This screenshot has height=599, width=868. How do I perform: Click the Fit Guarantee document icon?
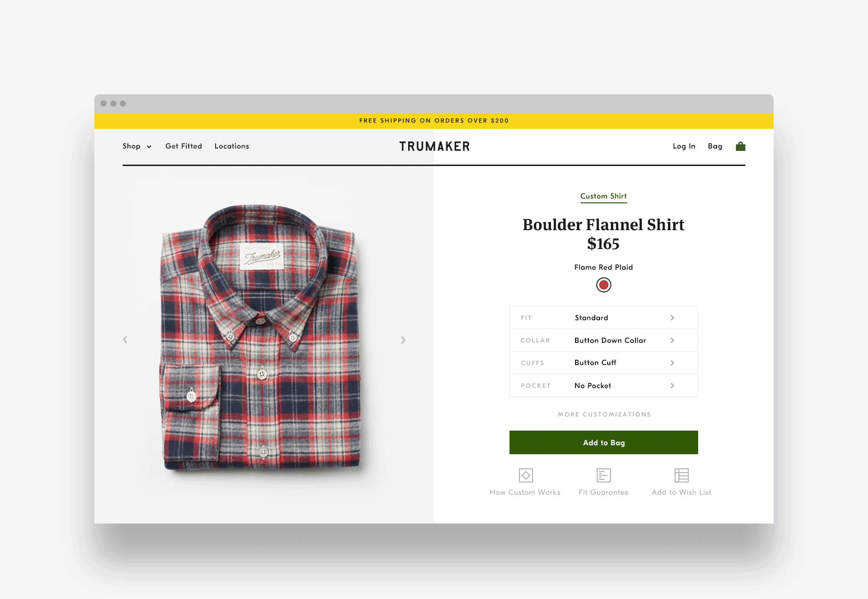(603, 475)
